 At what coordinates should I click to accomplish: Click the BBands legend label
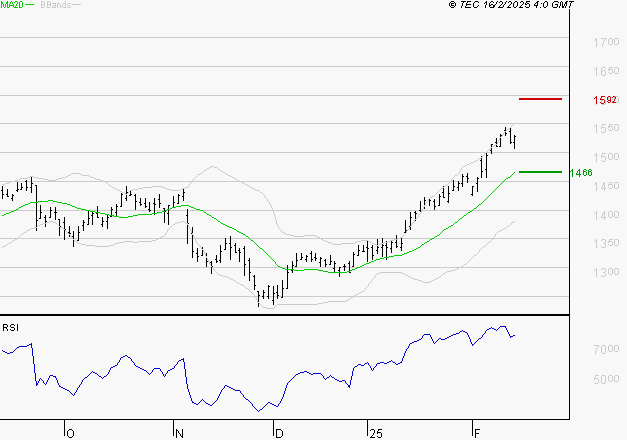click(x=55, y=5)
